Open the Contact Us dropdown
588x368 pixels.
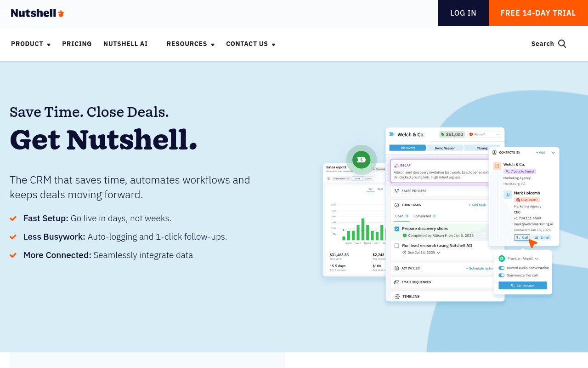coord(251,44)
